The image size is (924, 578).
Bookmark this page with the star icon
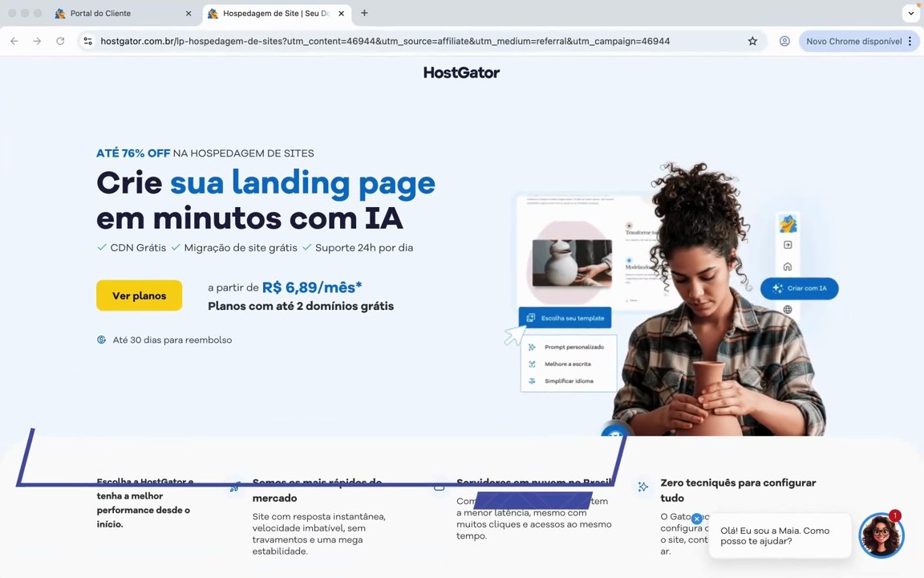pos(752,41)
